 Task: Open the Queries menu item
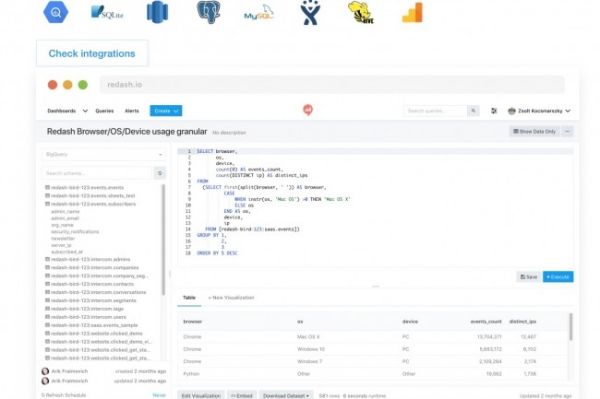(x=104, y=111)
